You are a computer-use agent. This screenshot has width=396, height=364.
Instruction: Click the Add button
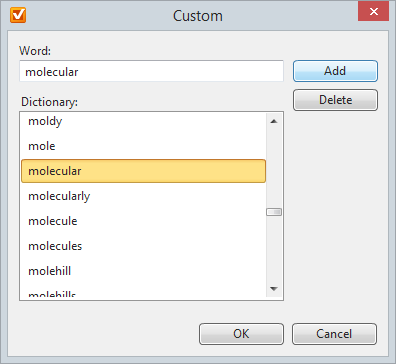click(x=335, y=71)
